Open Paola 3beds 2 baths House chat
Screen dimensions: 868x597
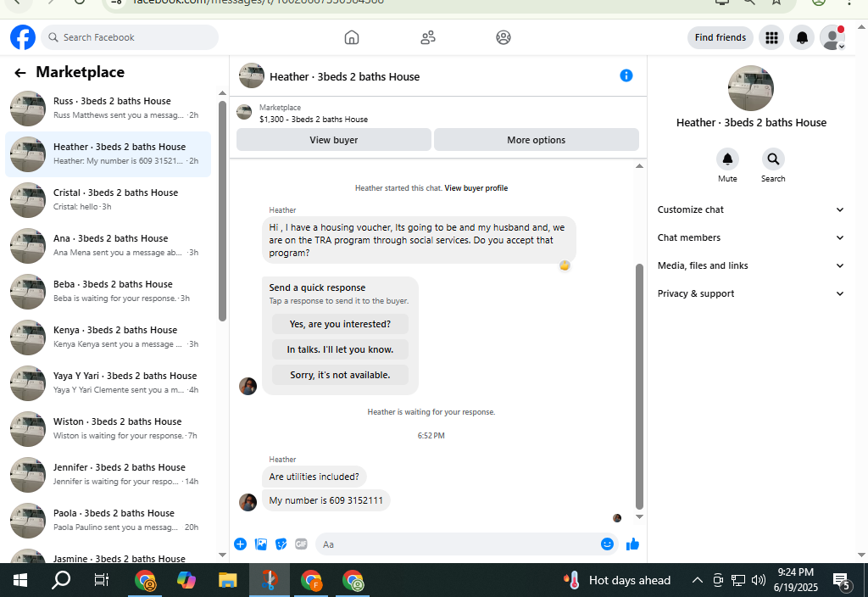[108, 521]
